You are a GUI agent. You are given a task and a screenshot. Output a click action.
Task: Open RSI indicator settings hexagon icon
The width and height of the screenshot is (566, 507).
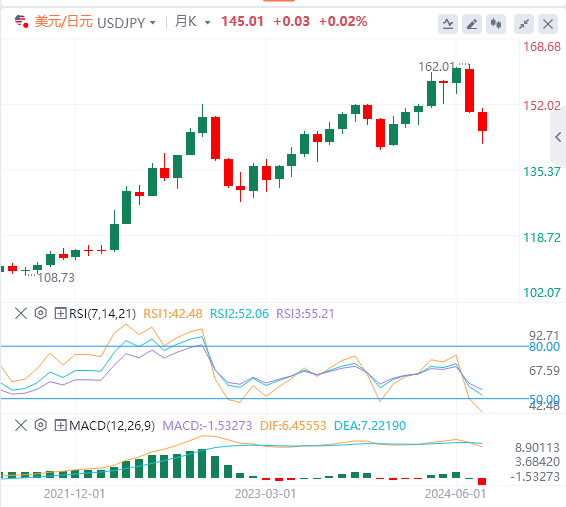click(x=41, y=313)
